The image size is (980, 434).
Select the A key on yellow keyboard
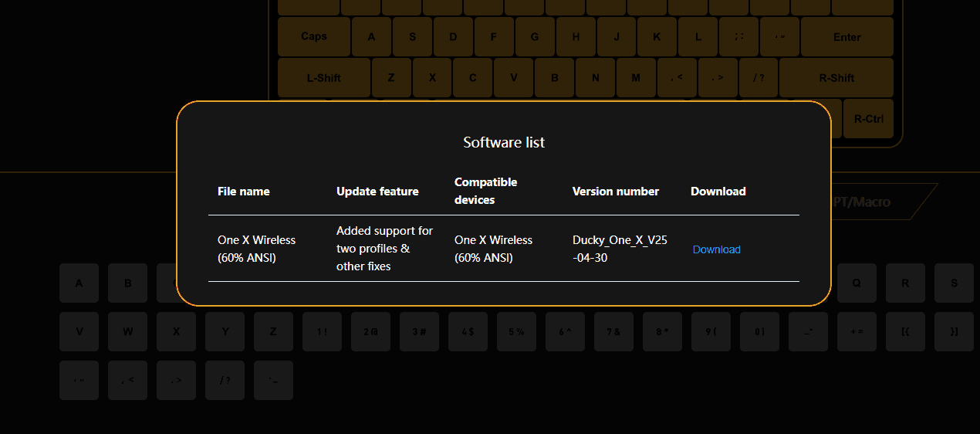(371, 36)
